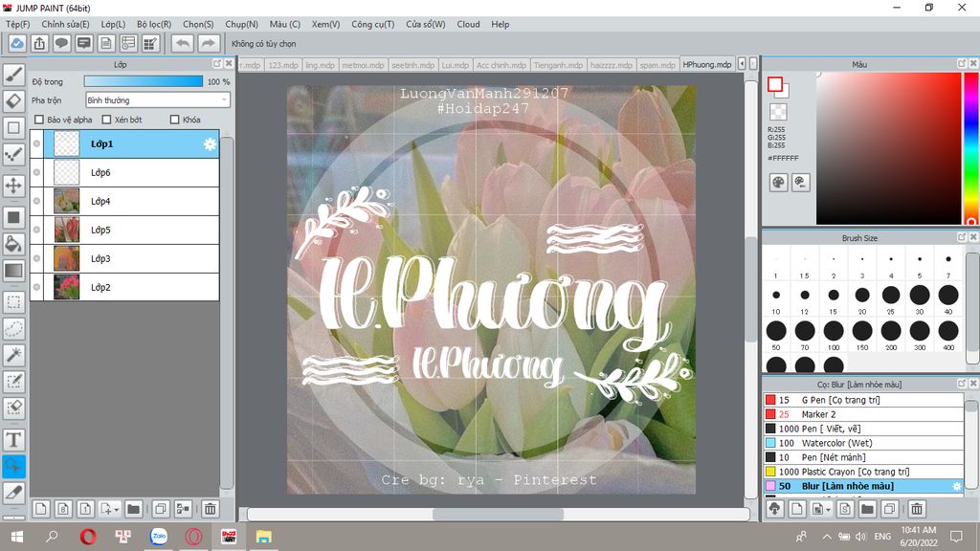Select the Lasso selection tool
Screen dimensions: 980x551
click(x=13, y=329)
